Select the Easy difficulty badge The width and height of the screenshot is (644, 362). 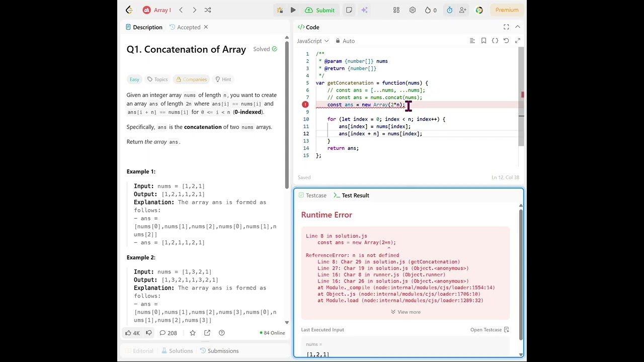(134, 79)
